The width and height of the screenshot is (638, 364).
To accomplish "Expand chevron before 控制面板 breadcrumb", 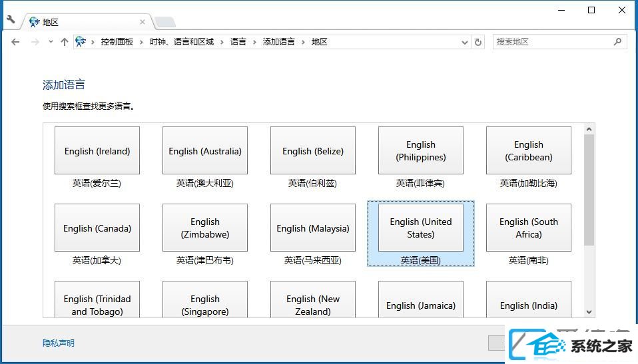I will 93,43.
